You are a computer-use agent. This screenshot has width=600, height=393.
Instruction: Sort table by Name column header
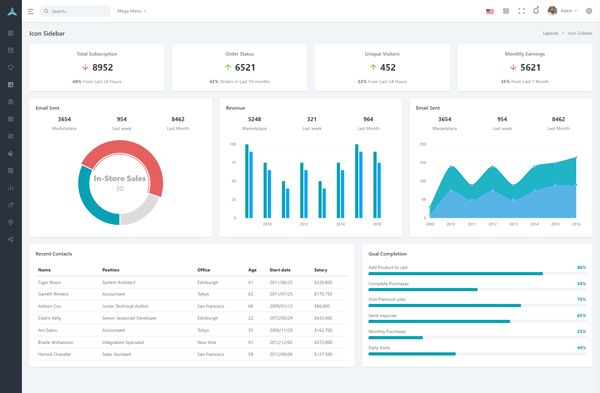(x=44, y=270)
